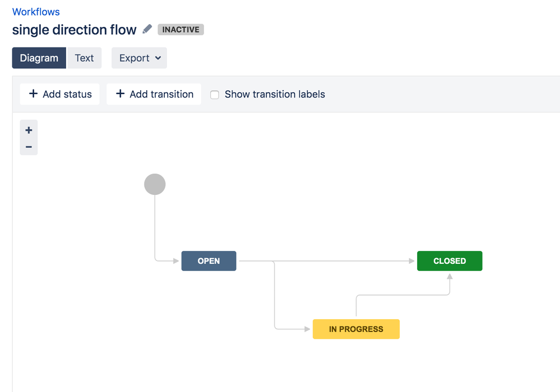Click the pencil edit icon beside workflow name

coord(147,29)
